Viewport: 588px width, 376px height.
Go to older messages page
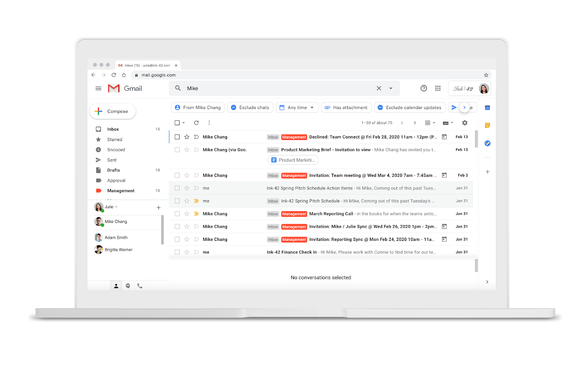coord(415,123)
